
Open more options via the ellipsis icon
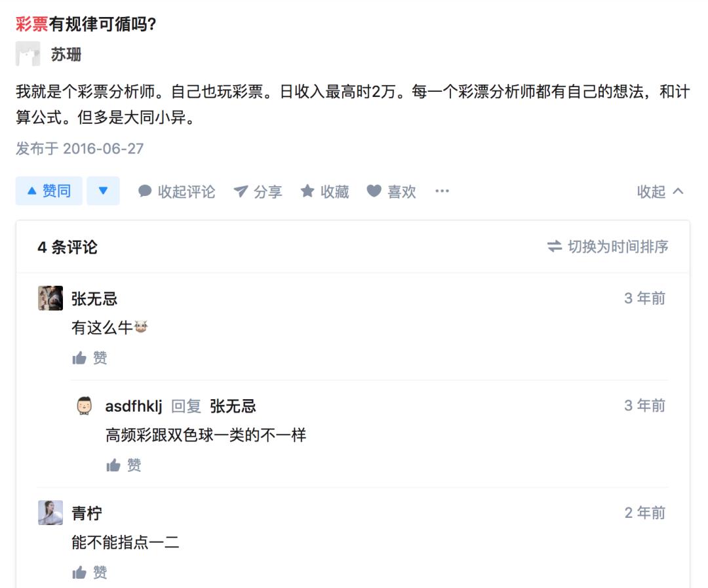click(x=442, y=191)
